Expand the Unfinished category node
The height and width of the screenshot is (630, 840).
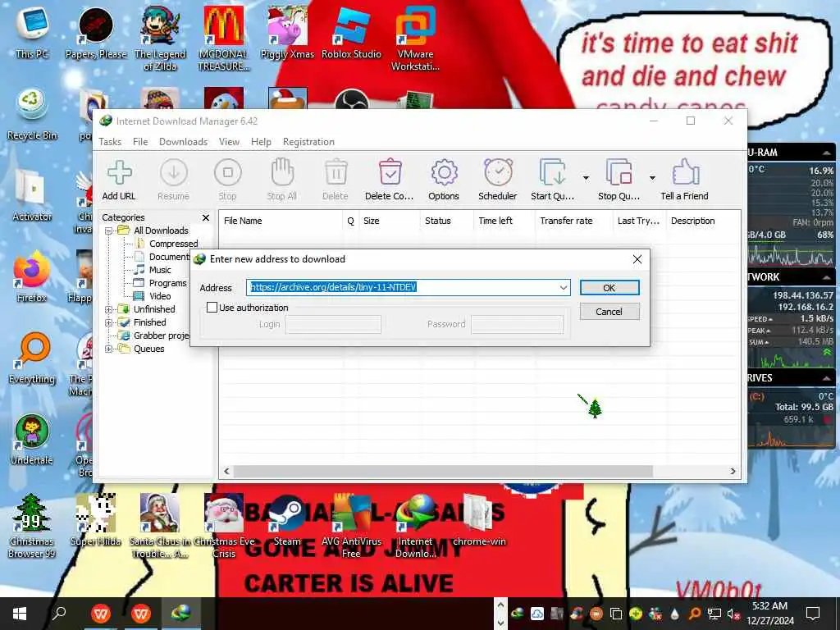pyautogui.click(x=109, y=309)
